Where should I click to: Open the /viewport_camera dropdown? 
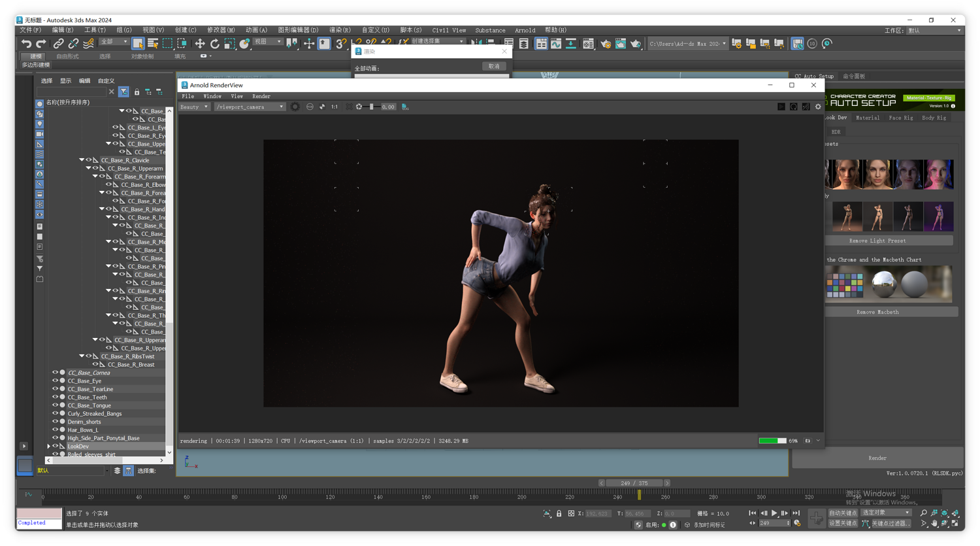(250, 107)
